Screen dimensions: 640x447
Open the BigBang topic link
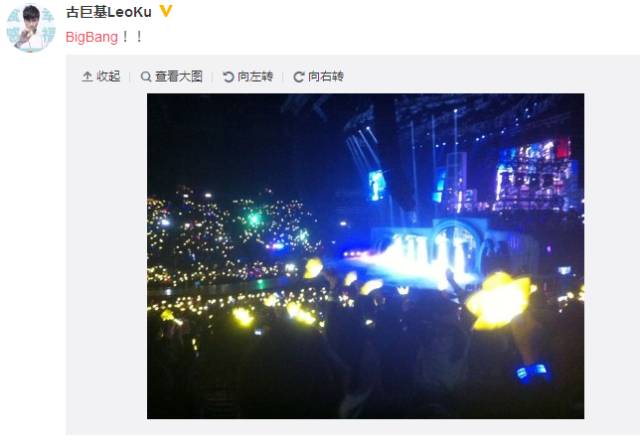[x=92, y=37]
